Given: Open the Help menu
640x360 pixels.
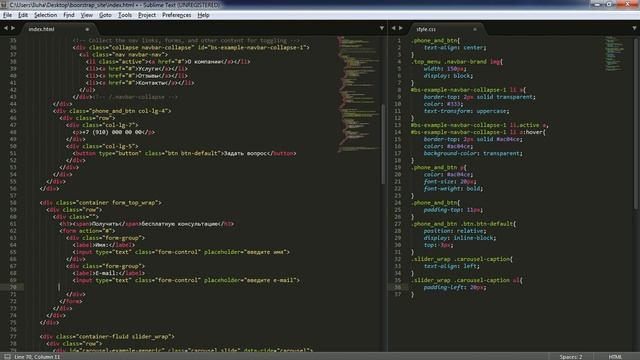Looking at the screenshot, I should 203,15.
